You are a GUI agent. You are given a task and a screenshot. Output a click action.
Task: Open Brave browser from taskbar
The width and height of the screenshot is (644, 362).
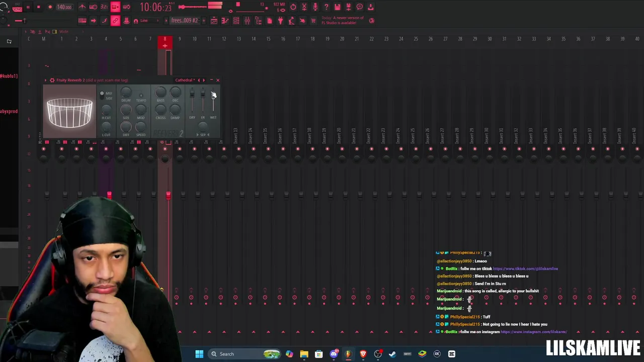tap(363, 354)
